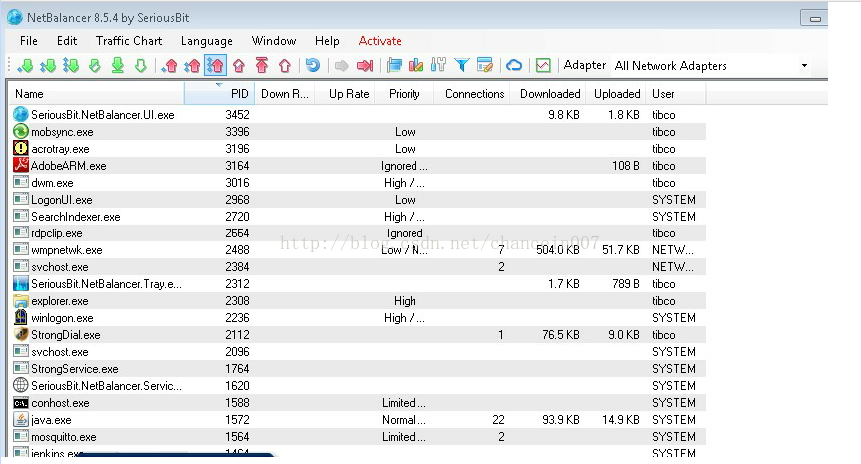Set low upload priority (one-dot red arrow)
This screenshot has width=861, height=464.
(x=170, y=65)
